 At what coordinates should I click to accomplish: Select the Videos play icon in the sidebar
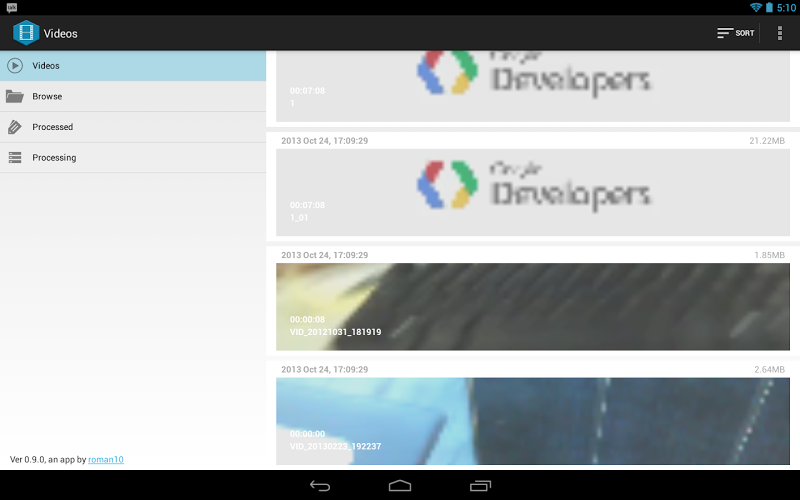(15, 66)
